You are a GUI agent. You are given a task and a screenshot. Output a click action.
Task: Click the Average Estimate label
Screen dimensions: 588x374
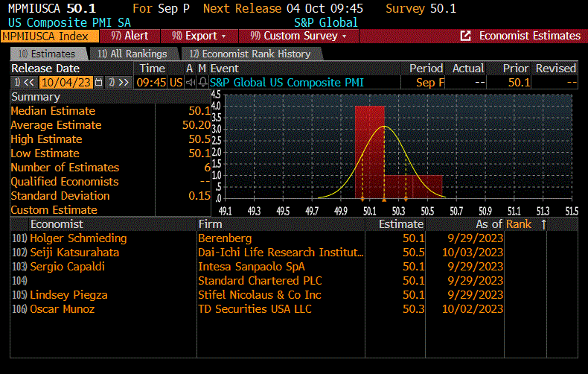tap(56, 125)
